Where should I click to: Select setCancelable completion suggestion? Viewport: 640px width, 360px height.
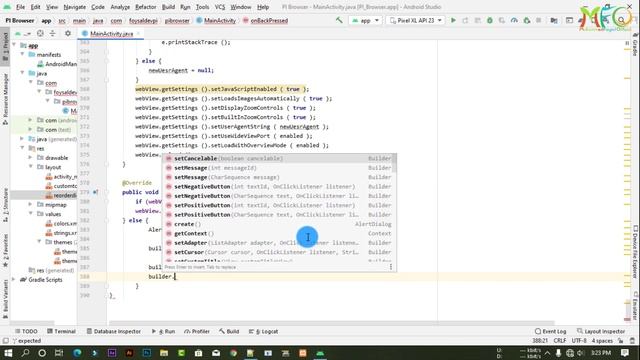(278, 158)
